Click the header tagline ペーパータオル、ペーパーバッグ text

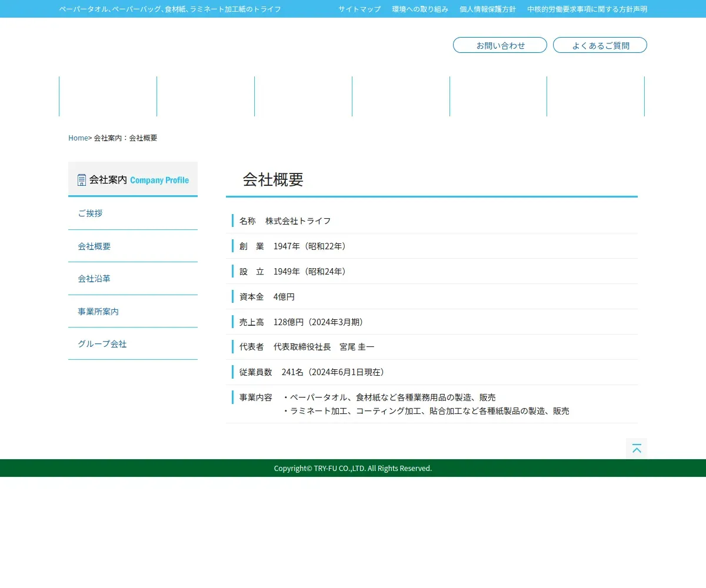pos(170,9)
